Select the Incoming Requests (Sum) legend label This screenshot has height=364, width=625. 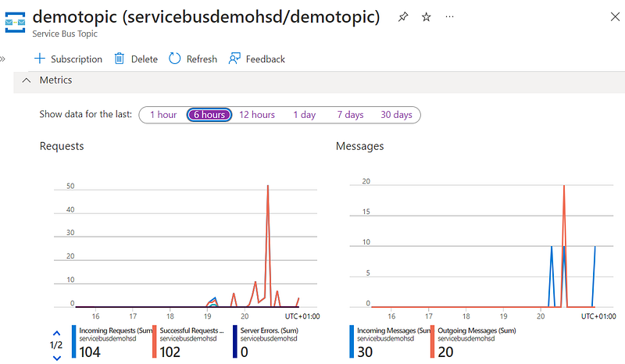116,330
